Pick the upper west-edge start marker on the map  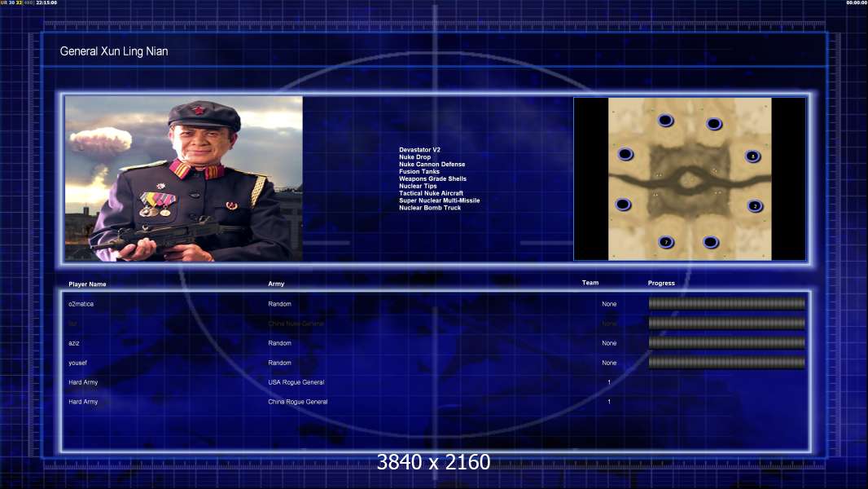pyautogui.click(x=625, y=154)
